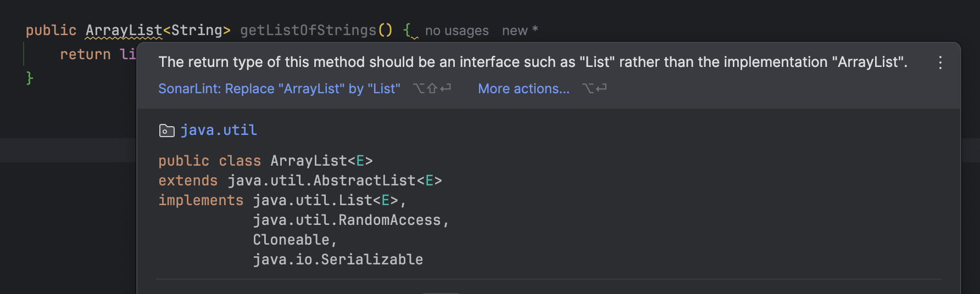Click the "no usages" inlay hint
The width and height of the screenshot is (980, 294).
click(456, 31)
